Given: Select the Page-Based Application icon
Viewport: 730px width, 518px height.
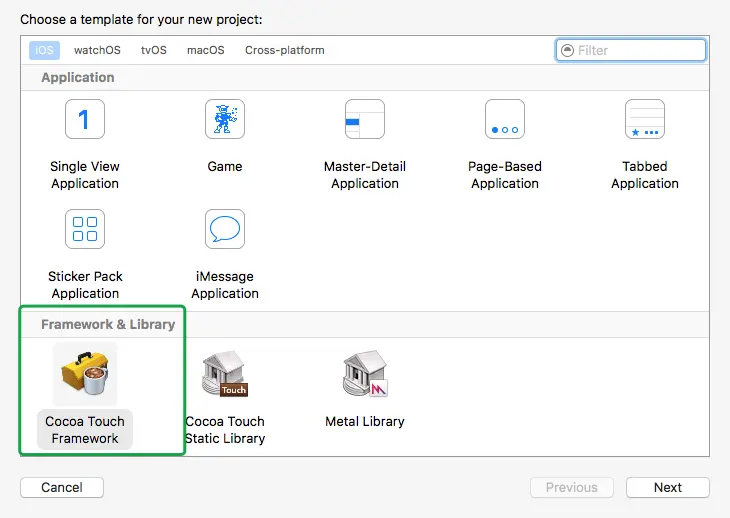Looking at the screenshot, I should tap(505, 119).
